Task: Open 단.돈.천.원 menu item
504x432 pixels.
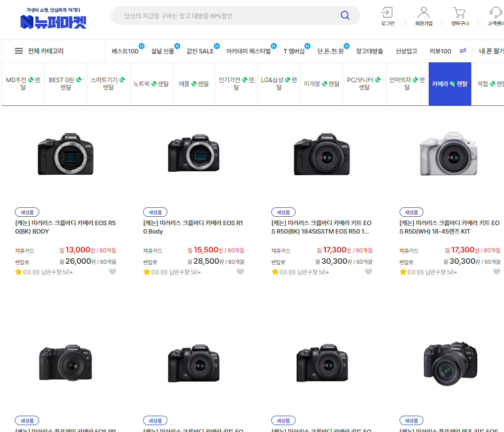Action: tap(330, 51)
